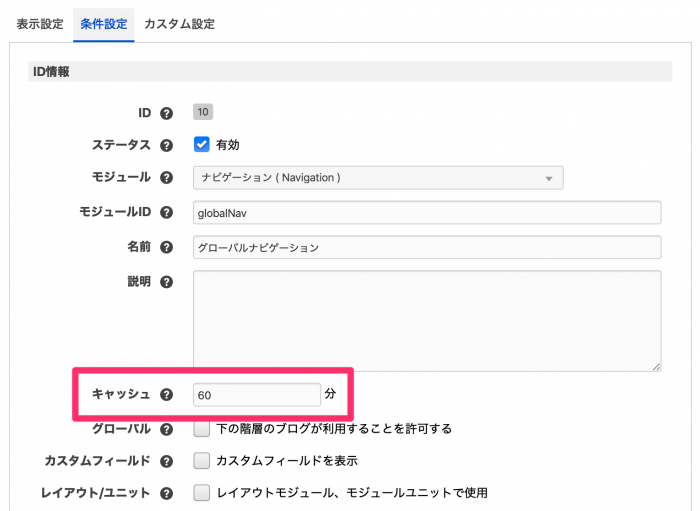Open the ナビゲーション module dropdown
This screenshot has width=700, height=511.
(377, 178)
